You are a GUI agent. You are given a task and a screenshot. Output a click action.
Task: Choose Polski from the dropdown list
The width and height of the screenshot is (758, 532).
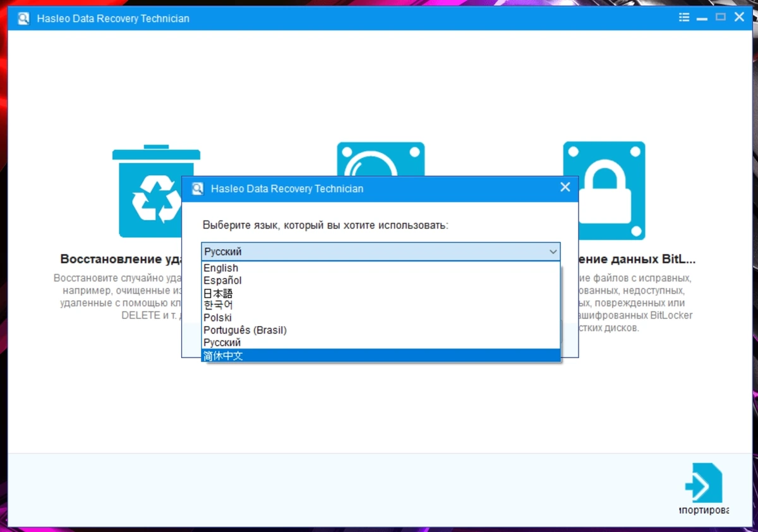tap(381, 318)
